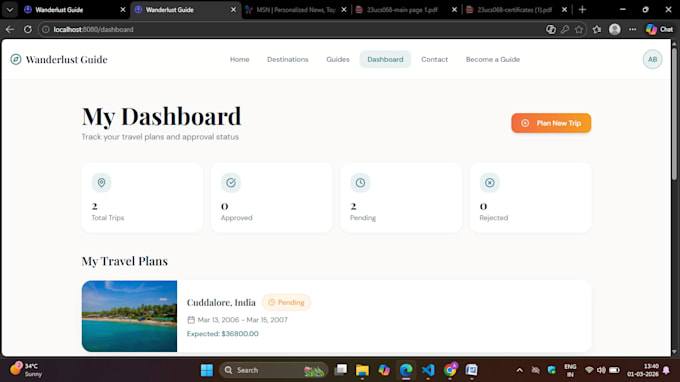This screenshot has height=382, width=680.
Task: Click the Windows taskbar Search box
Action: pos(273,370)
